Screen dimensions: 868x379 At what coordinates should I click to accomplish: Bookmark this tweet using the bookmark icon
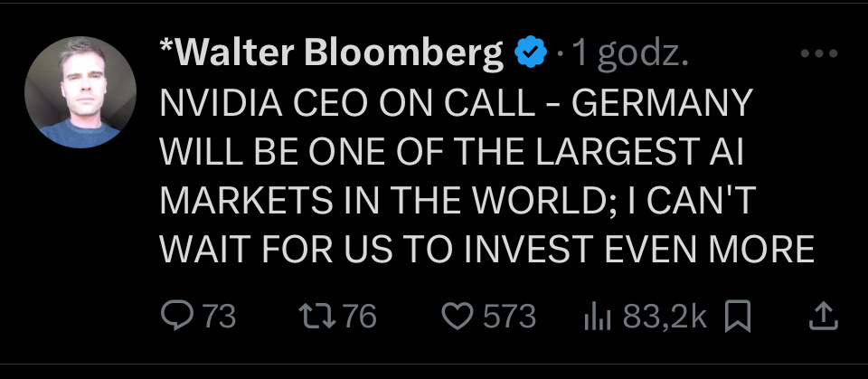[x=739, y=316]
